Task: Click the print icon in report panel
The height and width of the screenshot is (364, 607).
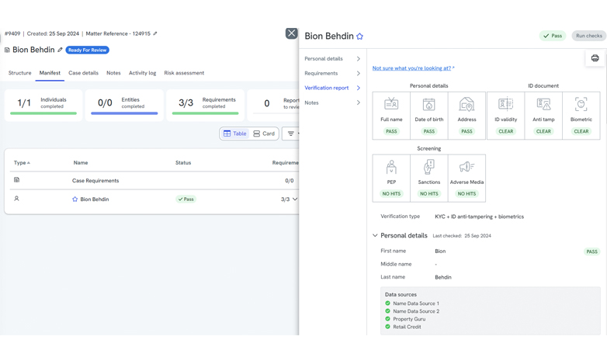Action: (595, 58)
